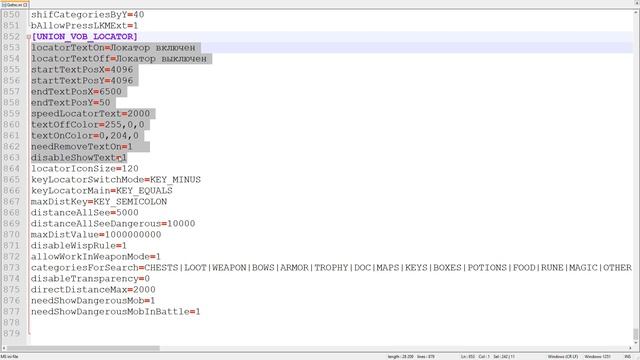Click the distanceAllSee=5000 line

(84, 213)
